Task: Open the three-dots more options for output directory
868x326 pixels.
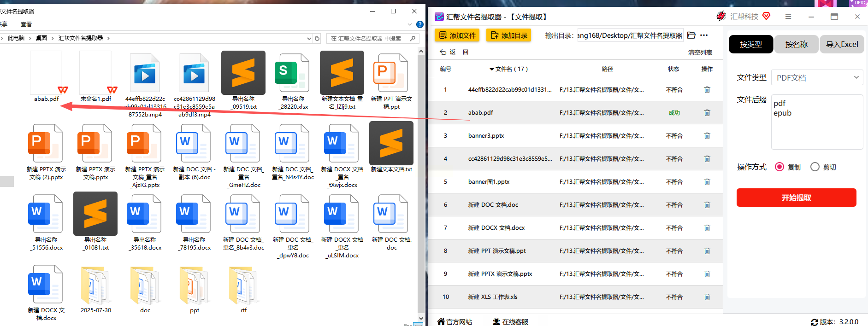Action: click(704, 35)
